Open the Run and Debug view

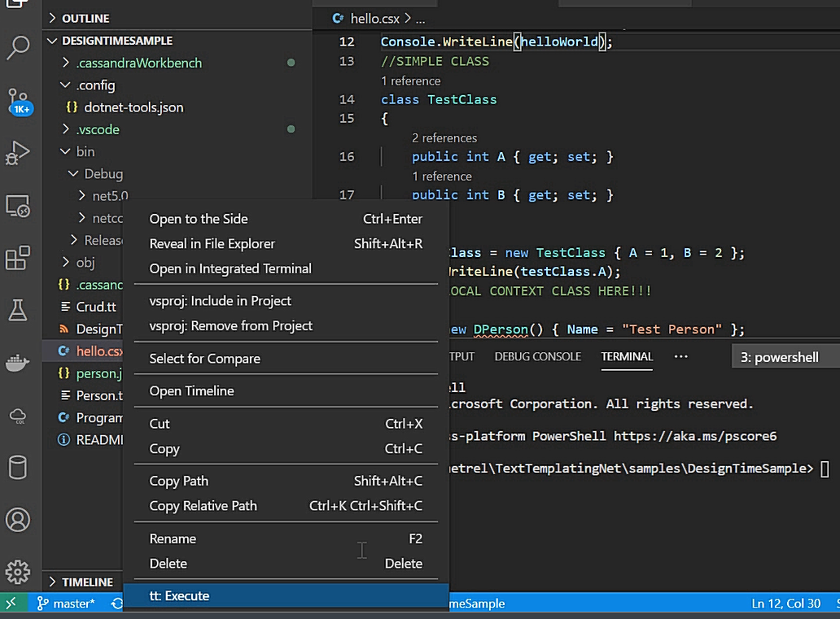tap(18, 153)
